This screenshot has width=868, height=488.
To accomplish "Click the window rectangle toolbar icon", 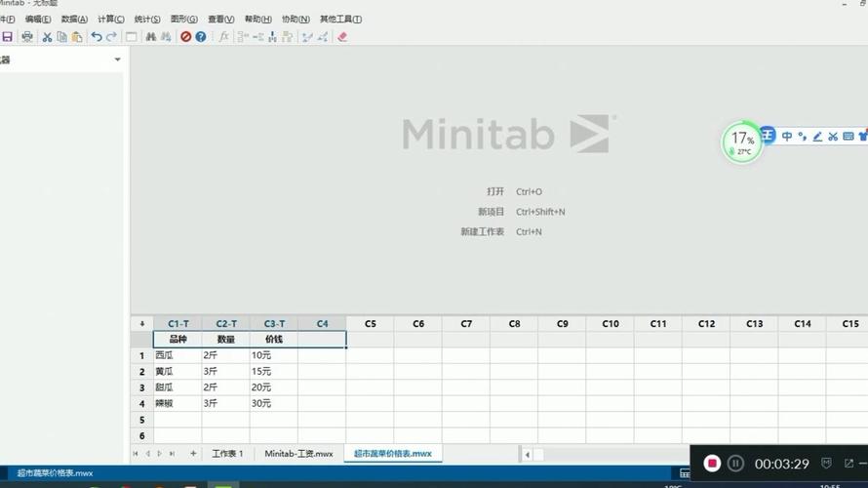I will [x=132, y=36].
